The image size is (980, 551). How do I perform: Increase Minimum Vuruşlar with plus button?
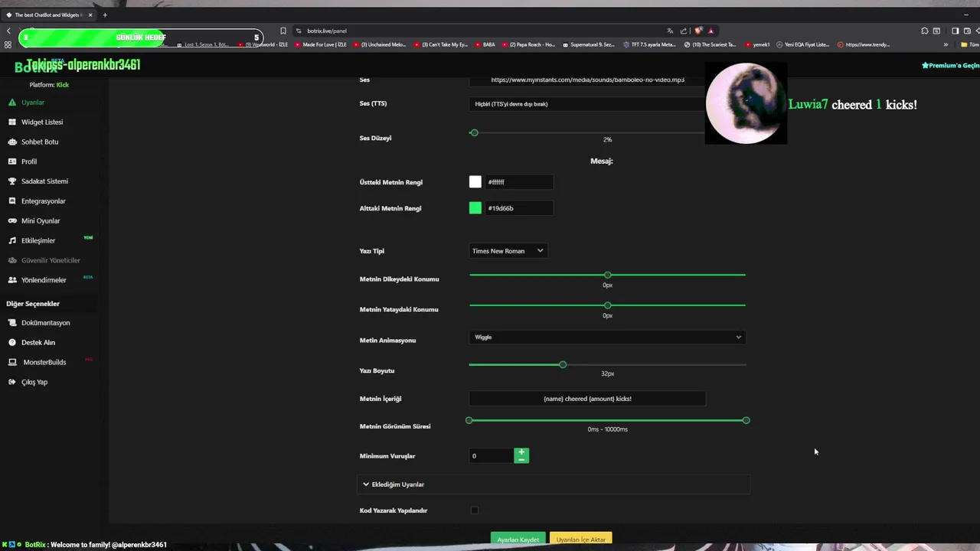tap(521, 452)
